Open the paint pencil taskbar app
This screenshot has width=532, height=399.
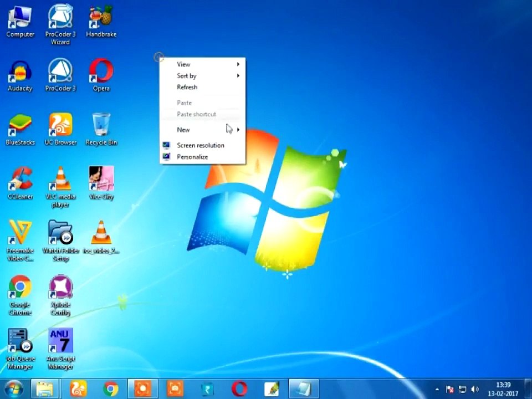coord(272,389)
